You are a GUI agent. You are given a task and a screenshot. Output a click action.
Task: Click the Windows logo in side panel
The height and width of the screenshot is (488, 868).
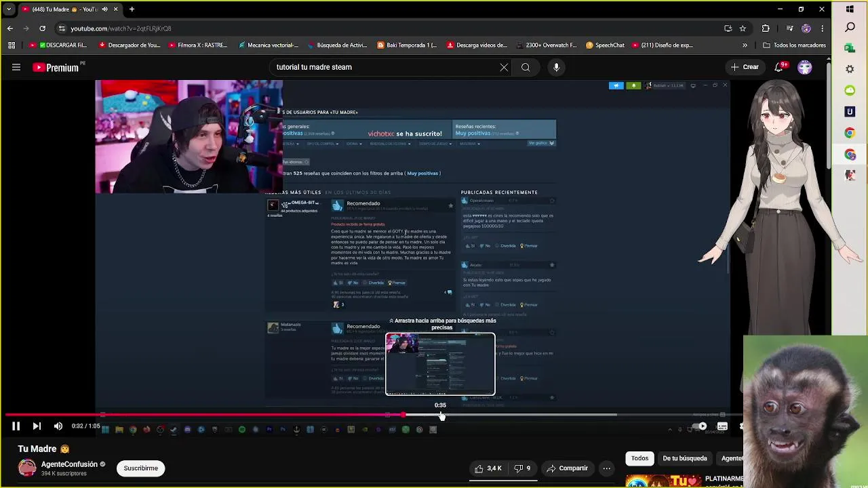coord(850,9)
